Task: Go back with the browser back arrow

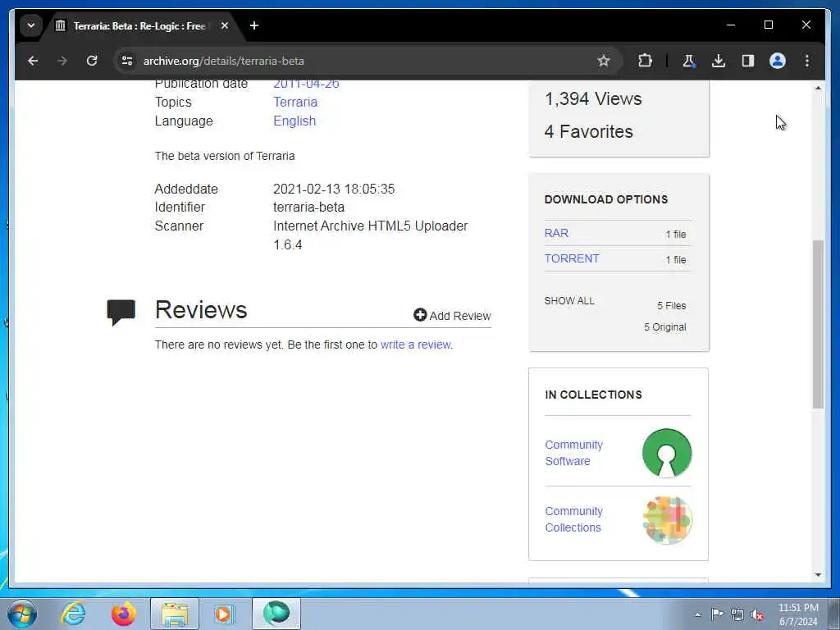Action: tap(33, 61)
